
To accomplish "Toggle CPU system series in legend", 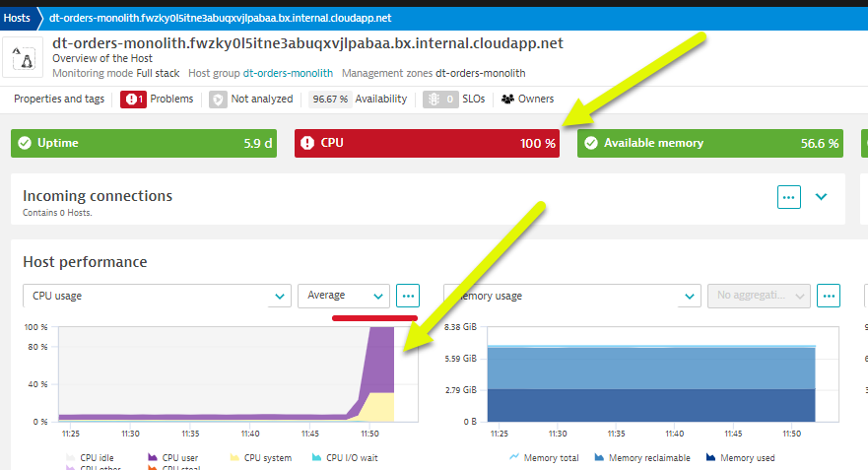I will pos(262,458).
